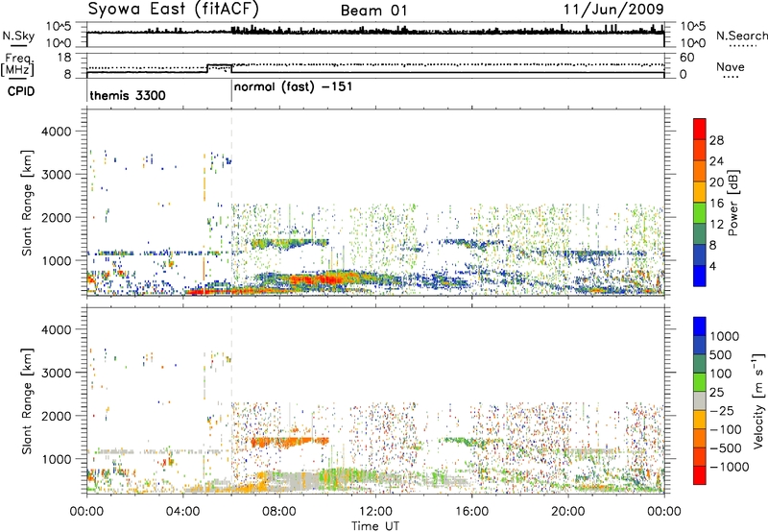Click the '-500' tick on Velocity colorbar

pos(726,448)
